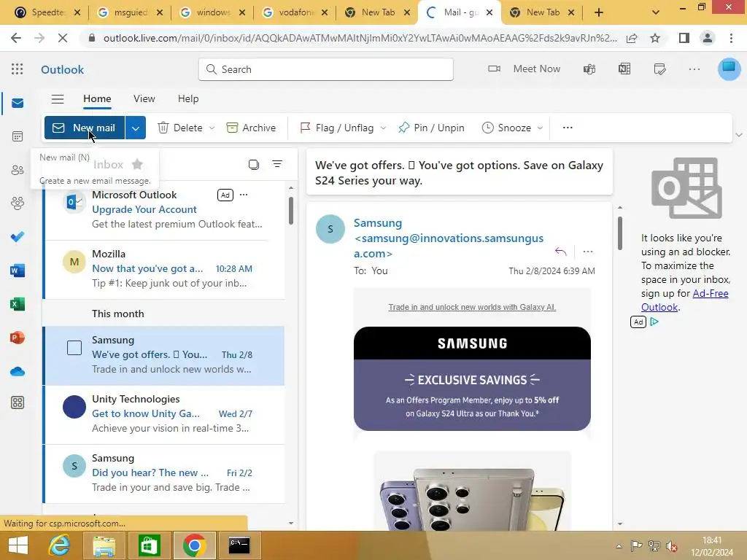Launch PowerPoint from the sidebar
The image size is (747, 560).
tap(18, 338)
